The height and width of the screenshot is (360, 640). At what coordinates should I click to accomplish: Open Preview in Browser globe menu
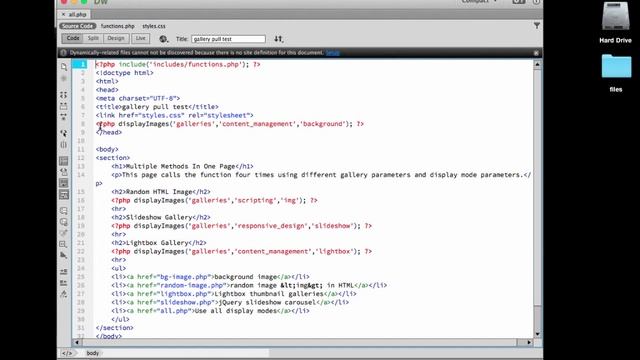click(x=164, y=39)
